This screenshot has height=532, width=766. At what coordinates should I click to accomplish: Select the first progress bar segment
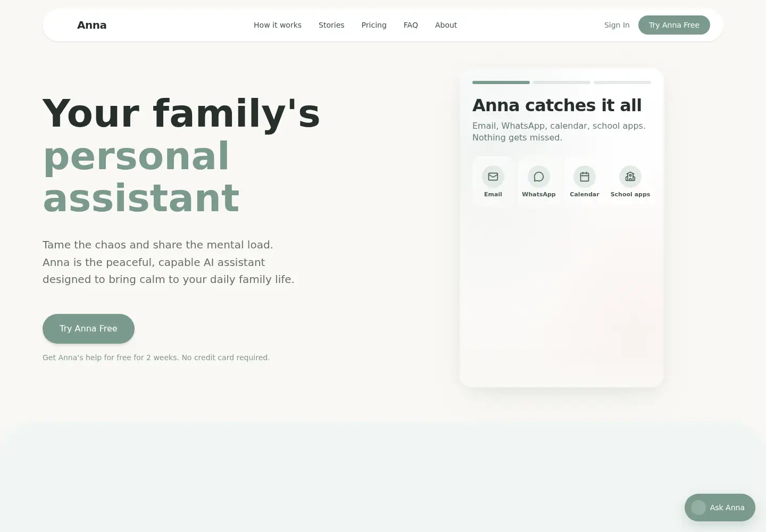(501, 82)
